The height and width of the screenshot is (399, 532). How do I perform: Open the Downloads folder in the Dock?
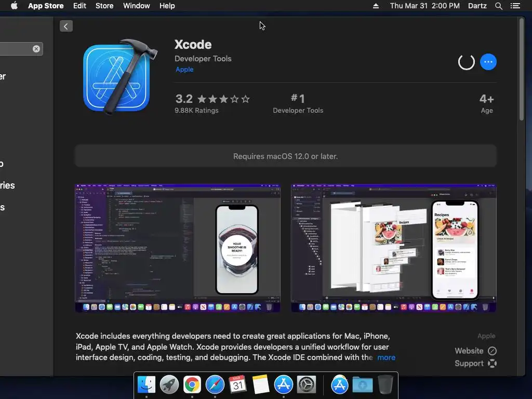[x=362, y=385]
